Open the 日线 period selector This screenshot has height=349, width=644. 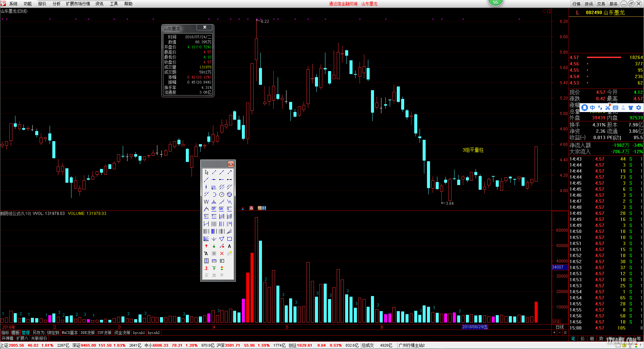pos(560,327)
